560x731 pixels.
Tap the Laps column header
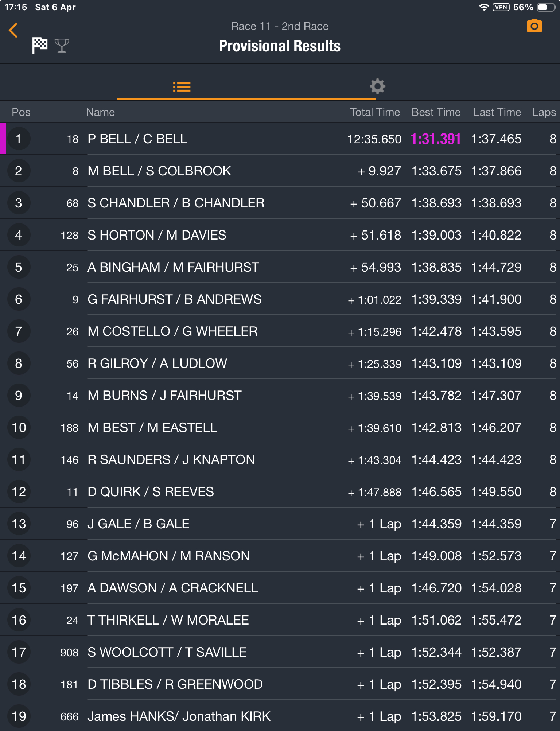pyautogui.click(x=544, y=112)
